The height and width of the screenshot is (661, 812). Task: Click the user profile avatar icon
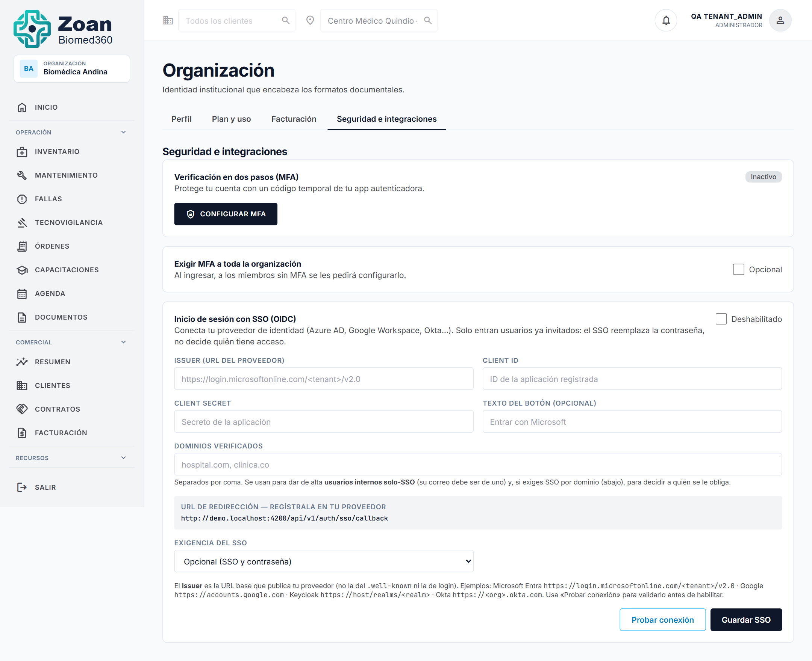tap(780, 20)
